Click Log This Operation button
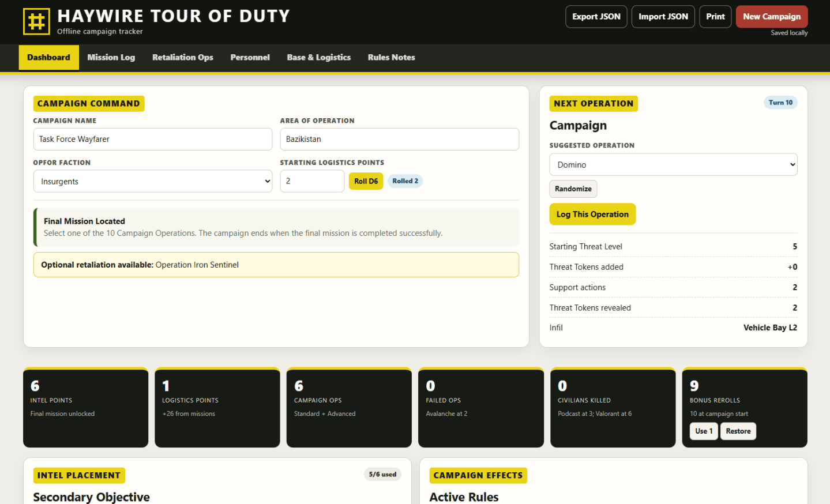 (x=592, y=214)
